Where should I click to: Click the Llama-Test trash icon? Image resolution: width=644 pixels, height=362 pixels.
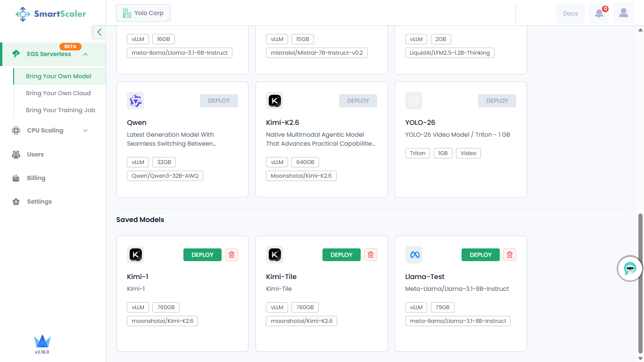pyautogui.click(x=510, y=255)
